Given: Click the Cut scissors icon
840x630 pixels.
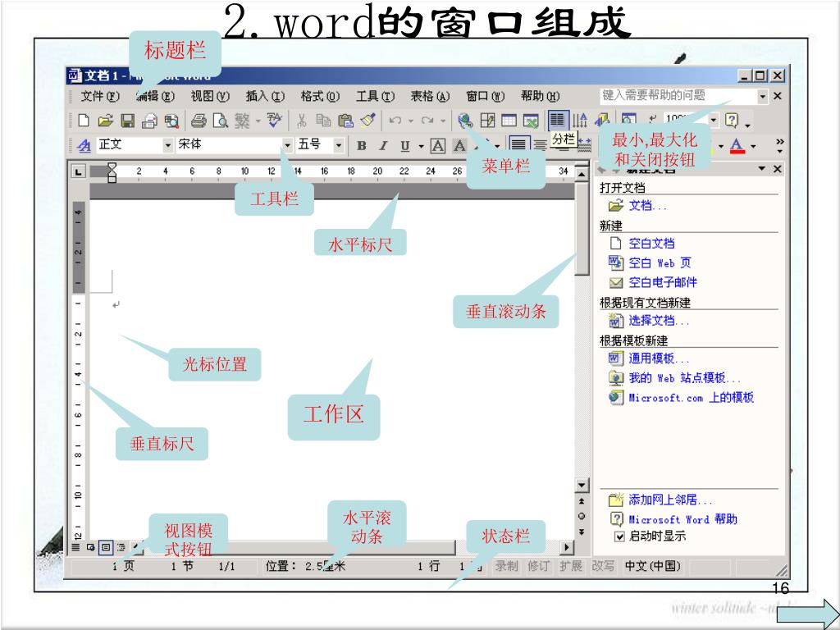Looking at the screenshot, I should click(x=302, y=121).
